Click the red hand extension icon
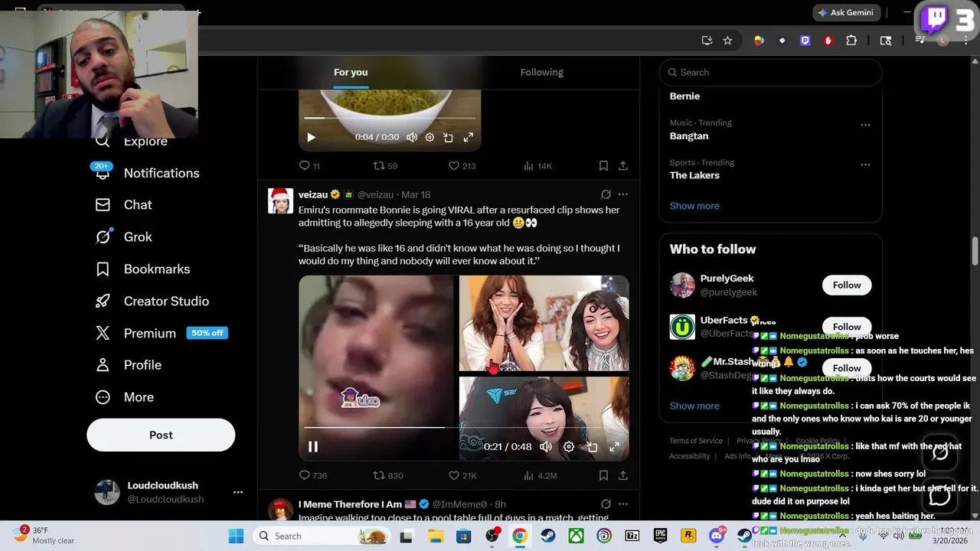The height and width of the screenshot is (551, 980). 828,41
